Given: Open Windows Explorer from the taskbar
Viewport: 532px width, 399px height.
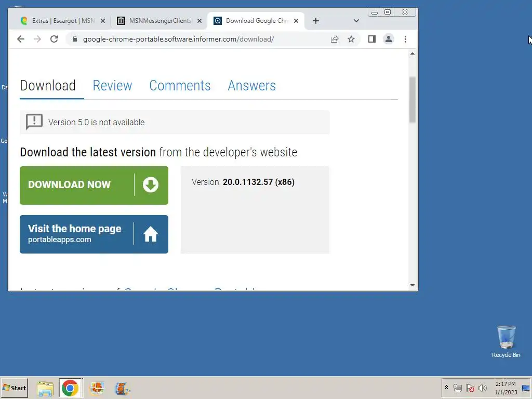Looking at the screenshot, I should (45, 388).
